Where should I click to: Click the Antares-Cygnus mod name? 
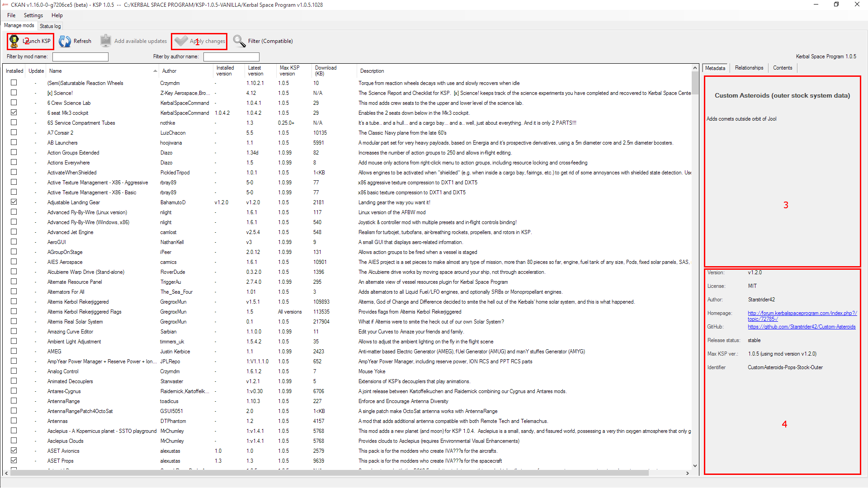64,391
